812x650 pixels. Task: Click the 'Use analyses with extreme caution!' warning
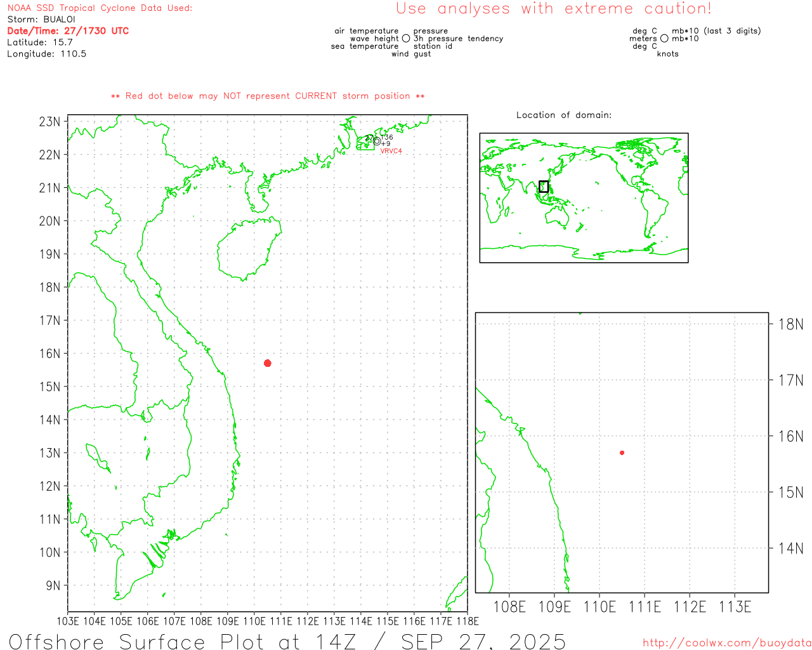[554, 9]
